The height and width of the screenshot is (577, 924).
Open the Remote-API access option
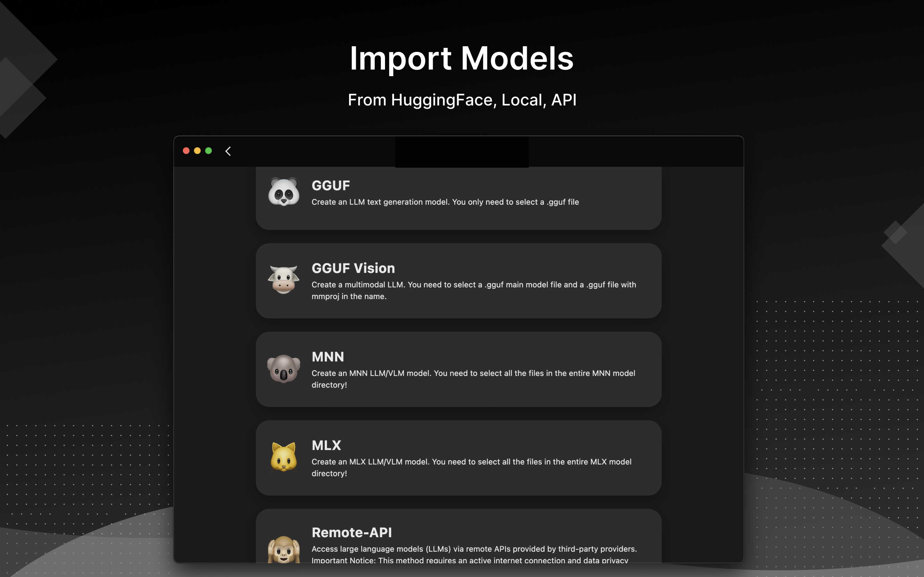[458, 542]
